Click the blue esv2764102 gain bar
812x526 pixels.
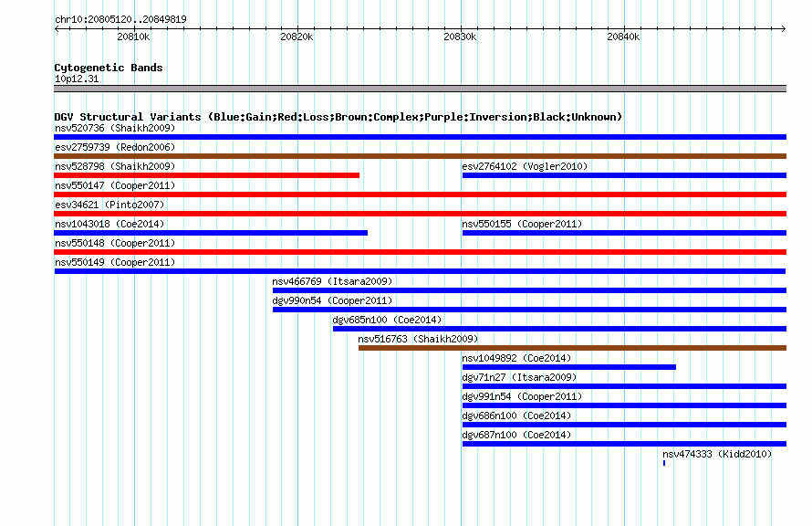click(x=624, y=175)
